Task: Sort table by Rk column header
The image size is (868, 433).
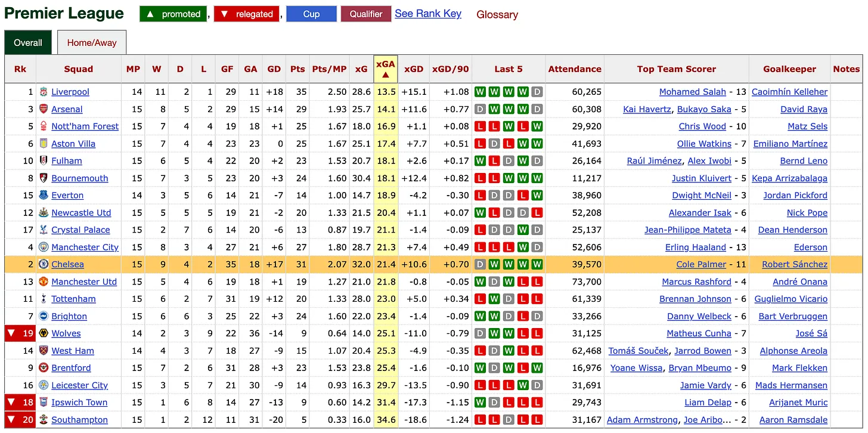Action: coord(20,69)
